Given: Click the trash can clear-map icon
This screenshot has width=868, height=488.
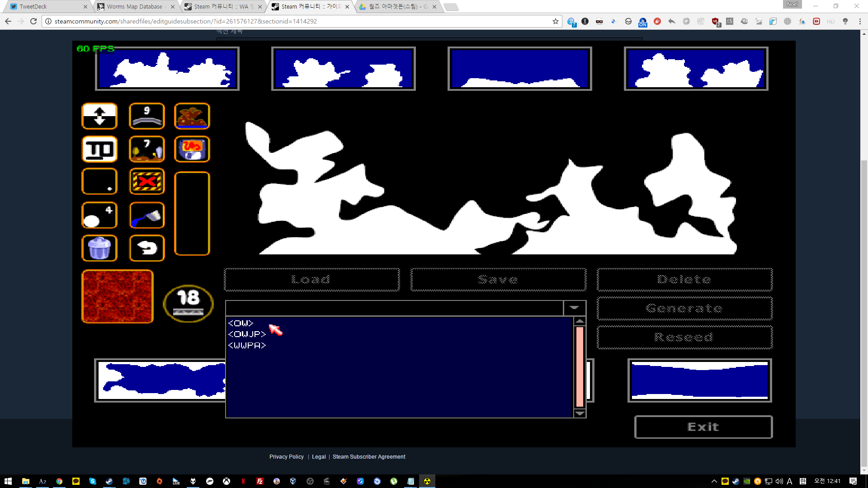Looking at the screenshot, I should tap(99, 248).
